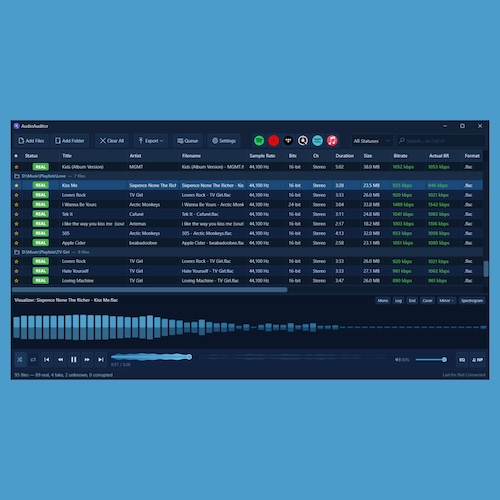This screenshot has height=500, width=500.
Task: Click the vertical scrollbar of file list
Action: click(486, 268)
